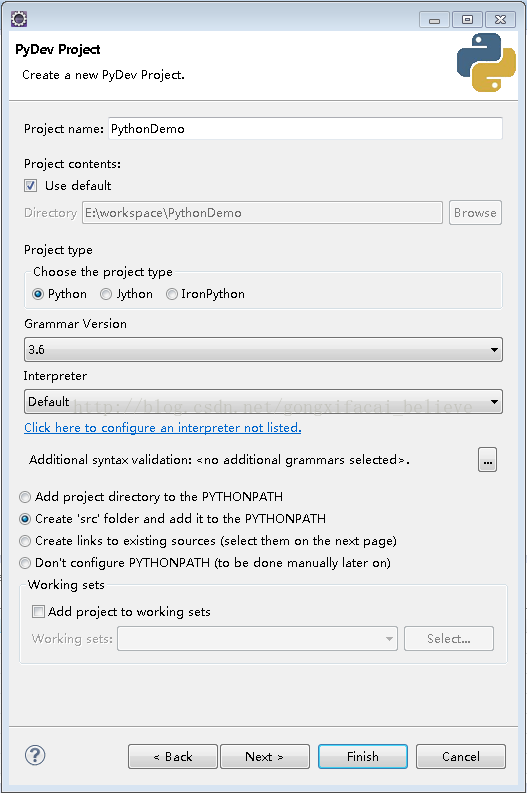The image size is (527, 793).
Task: Click the Project name field containing PythonDemo
Action: coord(305,128)
